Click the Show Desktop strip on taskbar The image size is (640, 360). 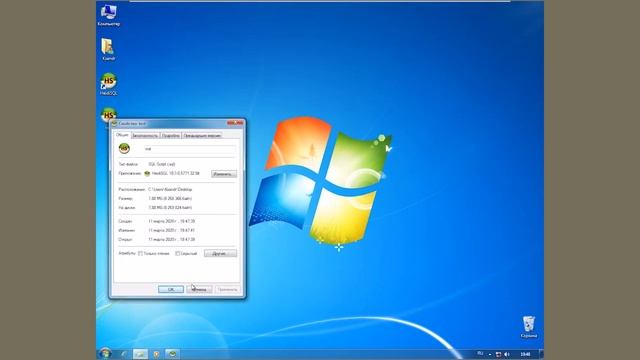click(x=541, y=354)
